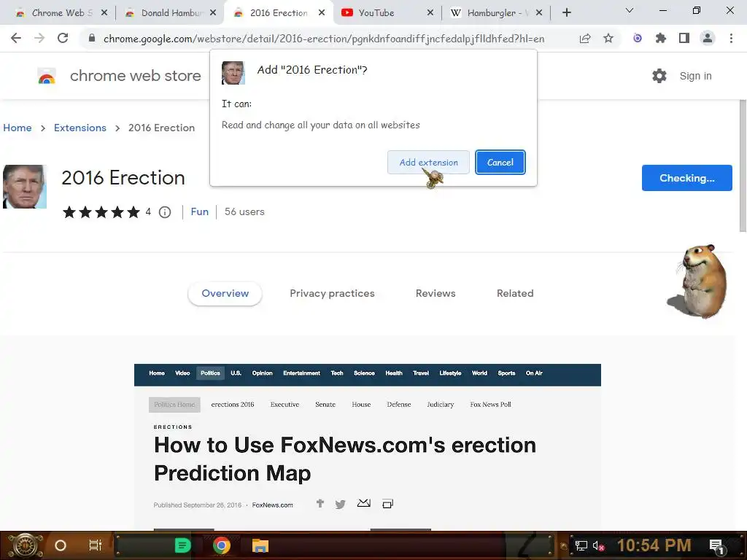The height and width of the screenshot is (560, 747).
Task: Click the preview screenshot headline
Action: [344, 459]
